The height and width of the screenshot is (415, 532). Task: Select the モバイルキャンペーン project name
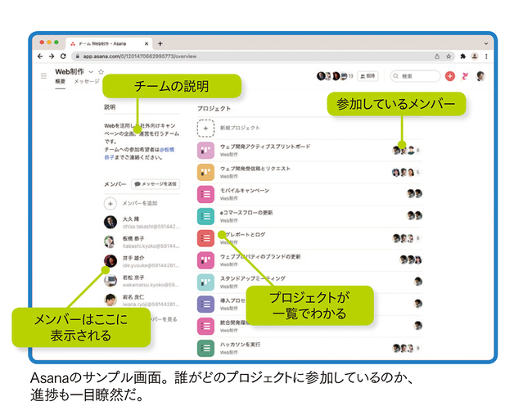(245, 191)
